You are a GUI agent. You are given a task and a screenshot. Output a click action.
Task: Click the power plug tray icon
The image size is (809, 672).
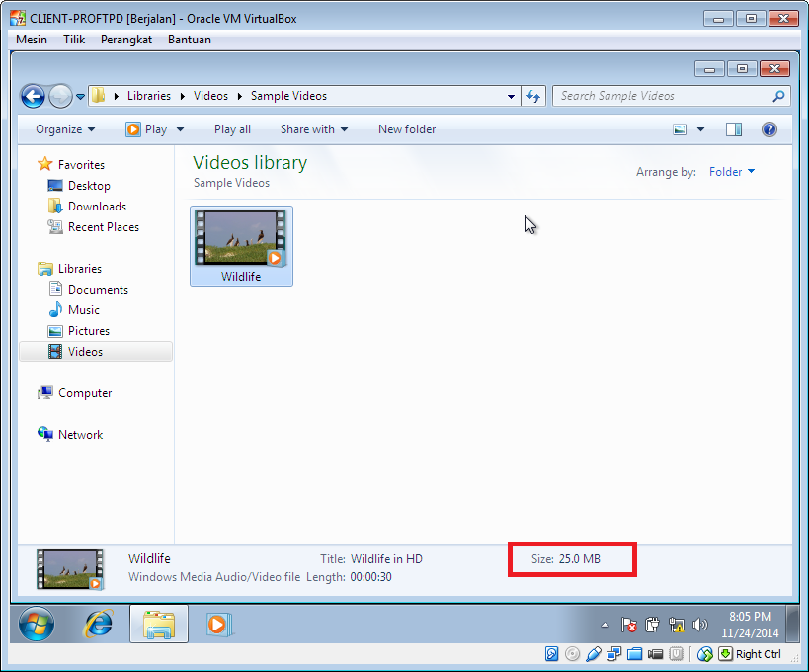pos(652,625)
